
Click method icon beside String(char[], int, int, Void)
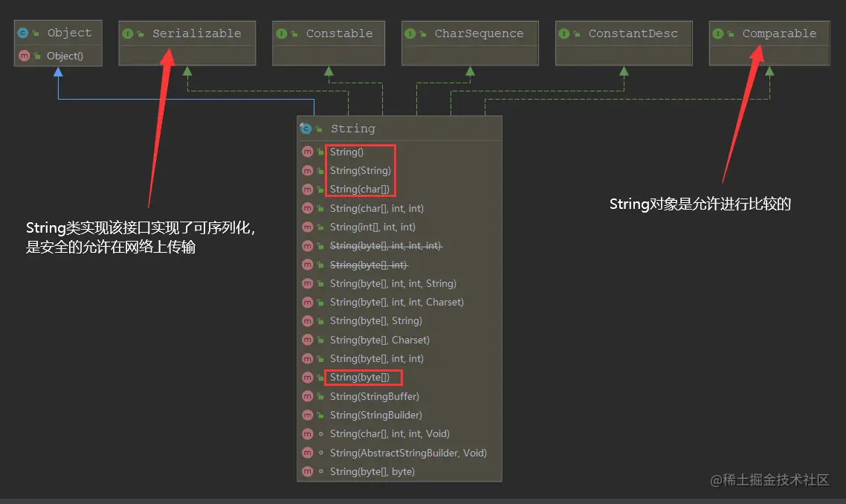click(x=308, y=434)
